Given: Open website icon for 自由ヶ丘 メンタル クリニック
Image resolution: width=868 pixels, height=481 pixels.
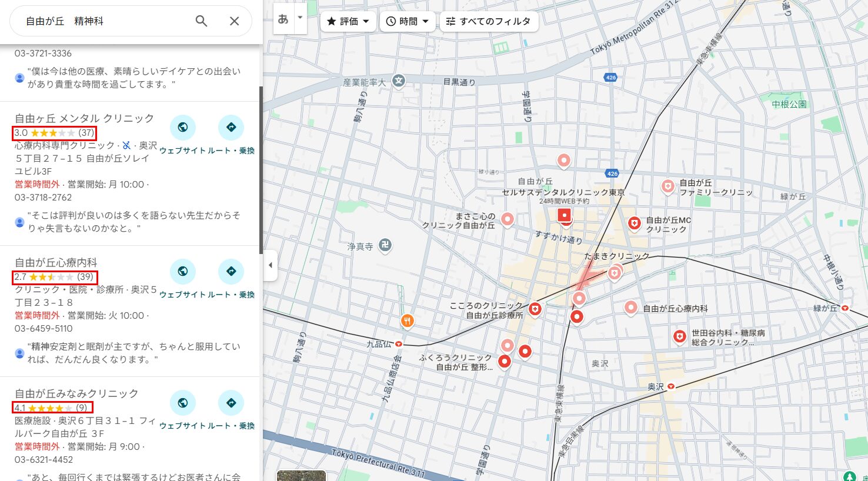Looking at the screenshot, I should tap(183, 128).
